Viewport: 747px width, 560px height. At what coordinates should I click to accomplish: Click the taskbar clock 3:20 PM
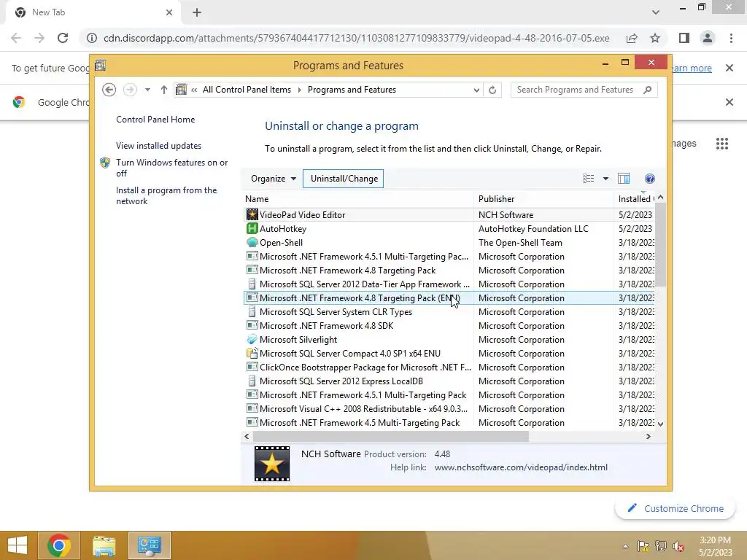(715, 540)
